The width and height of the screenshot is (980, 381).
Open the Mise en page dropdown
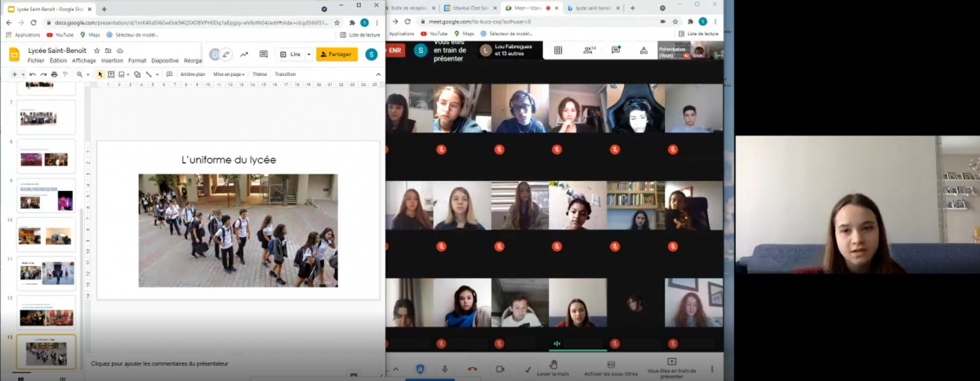(229, 74)
